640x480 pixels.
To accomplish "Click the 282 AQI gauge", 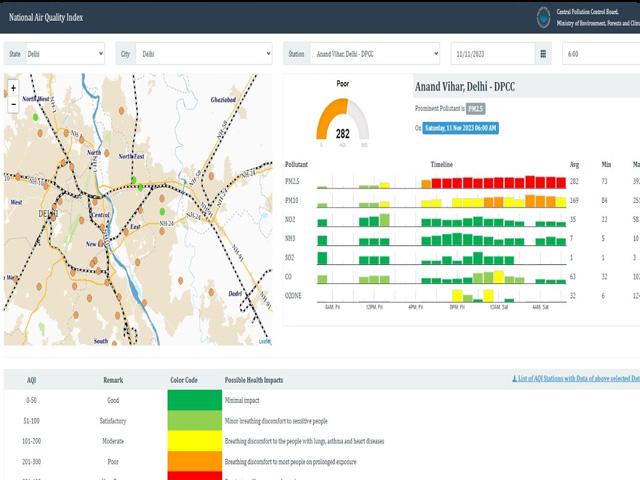I will click(343, 121).
